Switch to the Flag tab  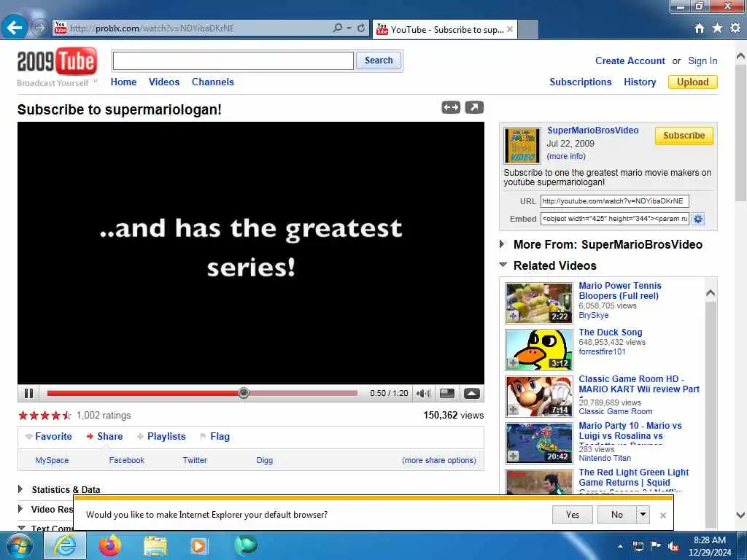215,436
